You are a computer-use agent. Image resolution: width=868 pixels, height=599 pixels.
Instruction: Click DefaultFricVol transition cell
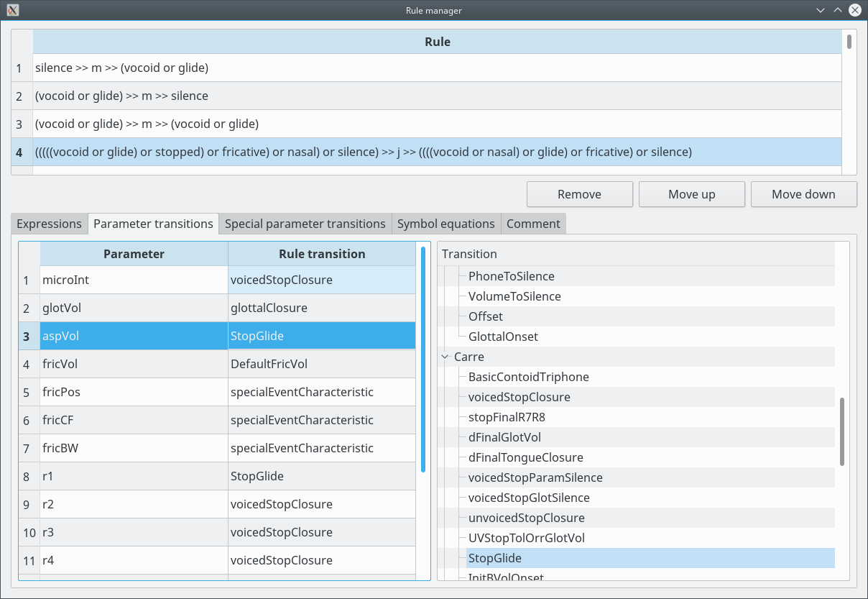(x=322, y=364)
